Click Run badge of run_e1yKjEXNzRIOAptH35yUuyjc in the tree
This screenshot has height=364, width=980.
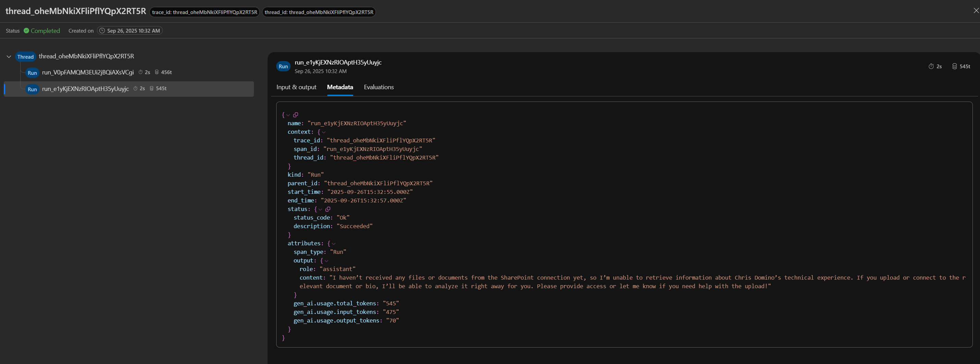click(x=32, y=89)
